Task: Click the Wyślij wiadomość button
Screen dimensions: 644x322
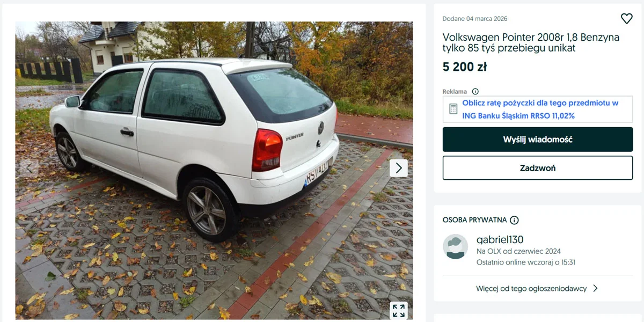Action: click(x=538, y=140)
